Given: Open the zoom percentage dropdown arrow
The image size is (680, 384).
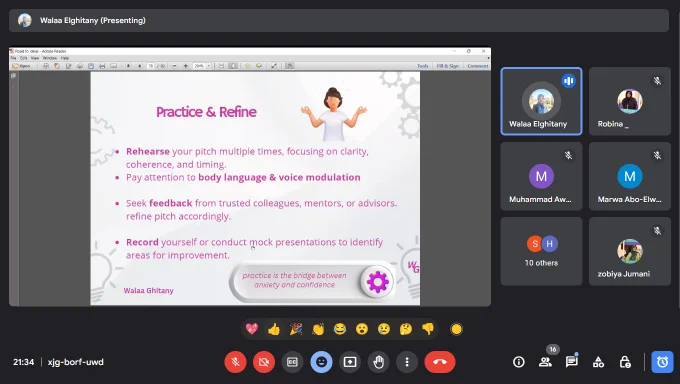Looking at the screenshot, I should point(209,66).
